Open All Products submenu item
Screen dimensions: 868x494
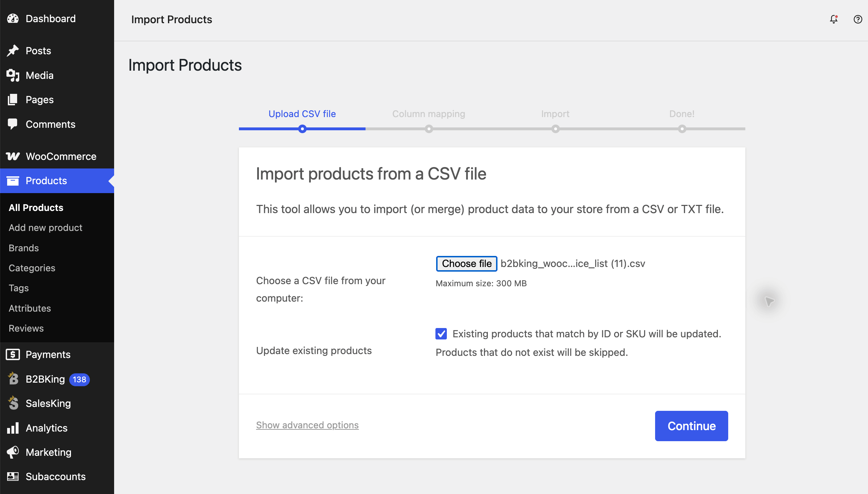coord(36,208)
